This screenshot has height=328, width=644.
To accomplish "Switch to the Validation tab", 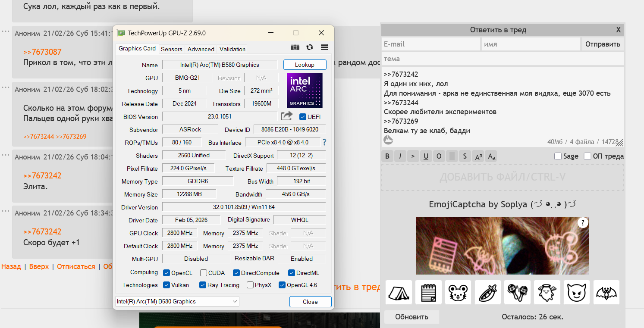I will [x=232, y=49].
